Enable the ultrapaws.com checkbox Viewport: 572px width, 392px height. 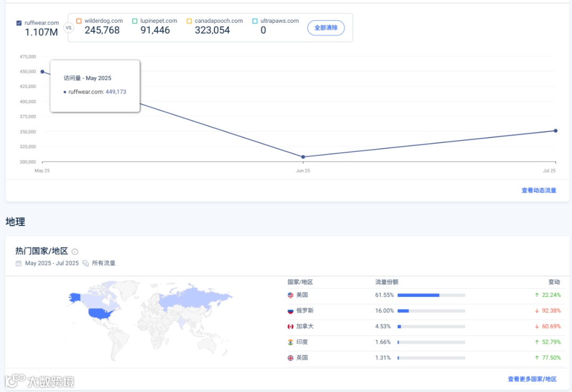(x=255, y=21)
